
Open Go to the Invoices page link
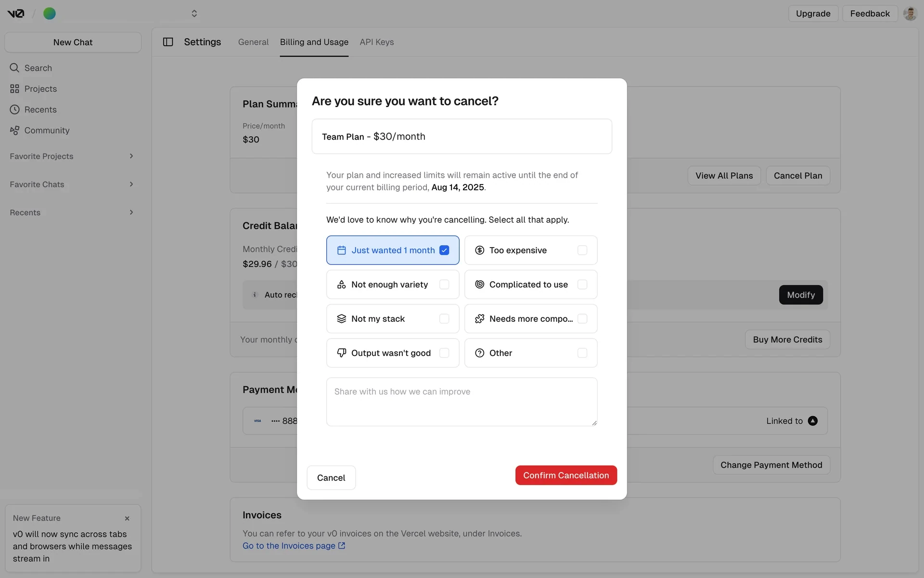point(294,546)
